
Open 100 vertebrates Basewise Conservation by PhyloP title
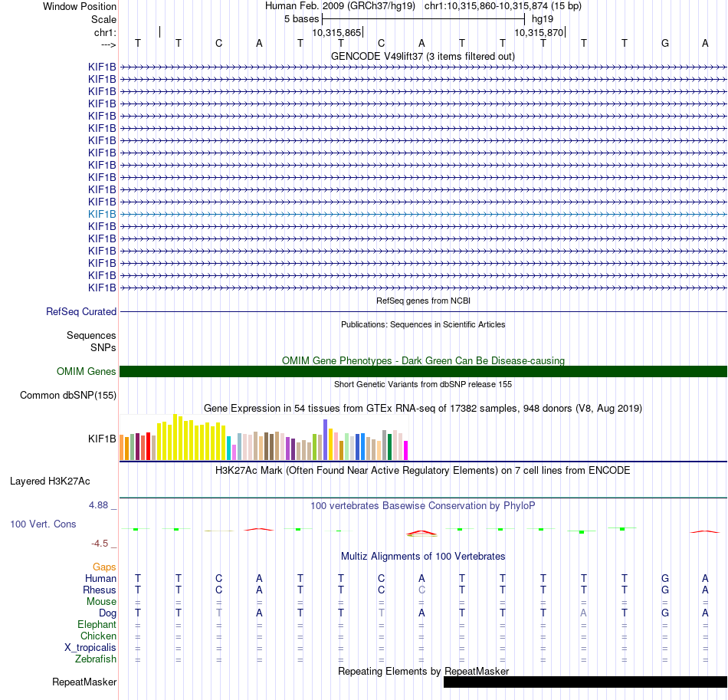click(423, 505)
